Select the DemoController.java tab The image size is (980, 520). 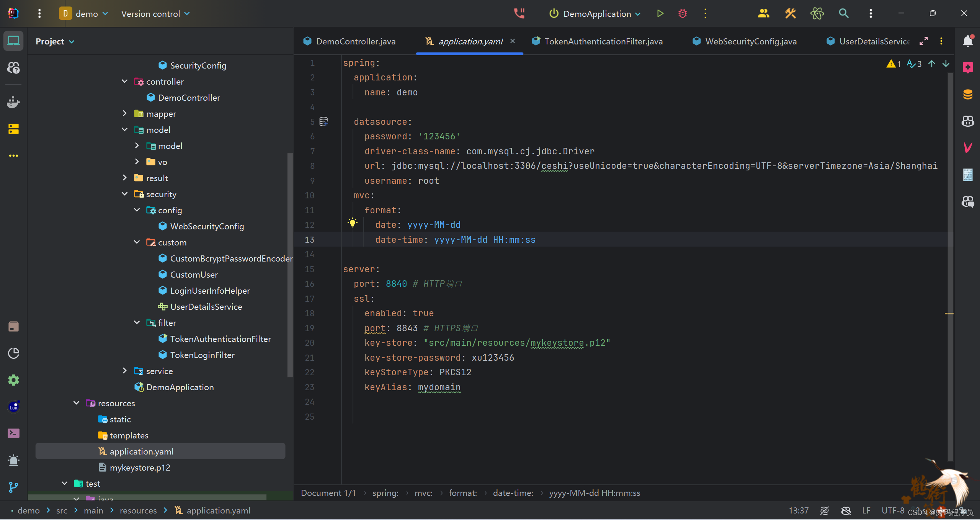355,41
